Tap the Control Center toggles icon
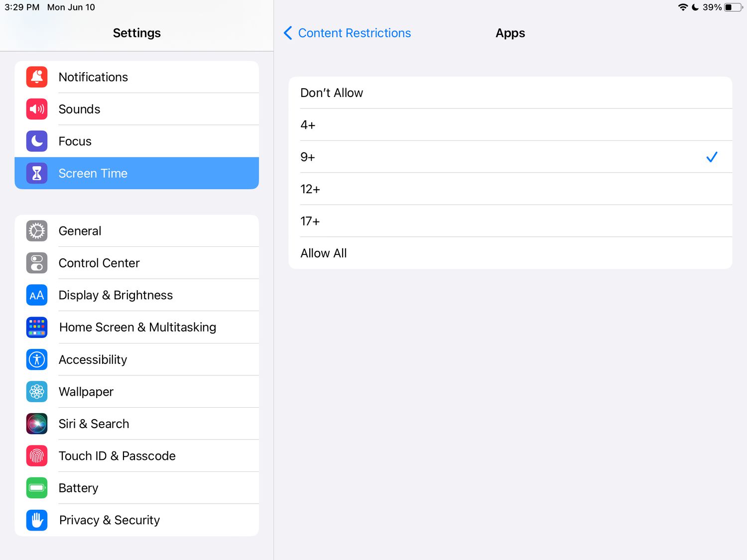The image size is (747, 560). (37, 263)
